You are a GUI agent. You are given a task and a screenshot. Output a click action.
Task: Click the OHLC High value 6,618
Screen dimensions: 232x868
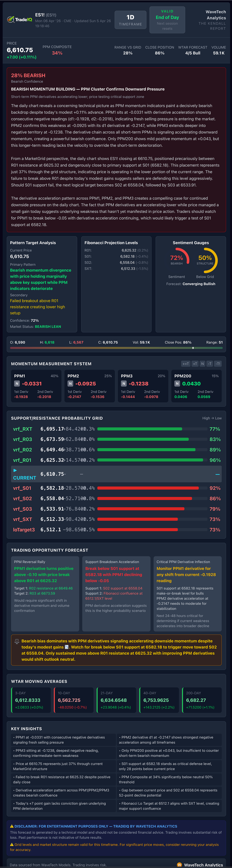pyautogui.click(x=49, y=342)
